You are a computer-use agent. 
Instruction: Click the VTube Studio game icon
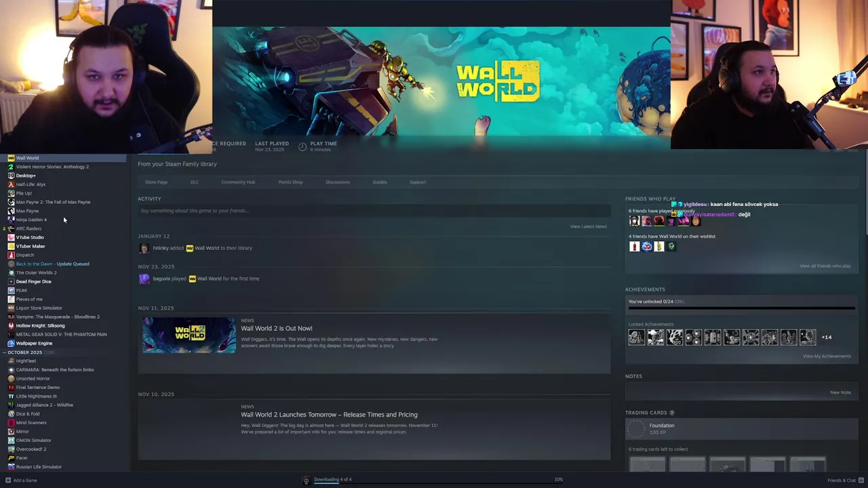tap(11, 237)
